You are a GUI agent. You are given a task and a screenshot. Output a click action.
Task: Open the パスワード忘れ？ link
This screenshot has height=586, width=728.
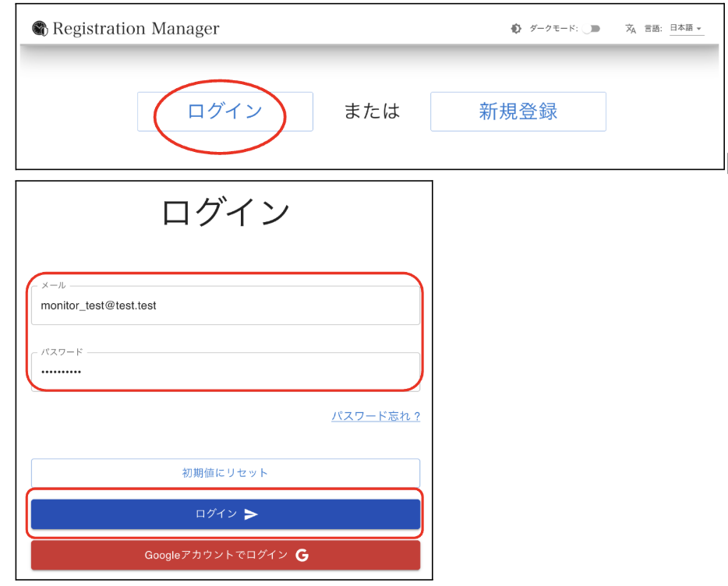pos(376,416)
